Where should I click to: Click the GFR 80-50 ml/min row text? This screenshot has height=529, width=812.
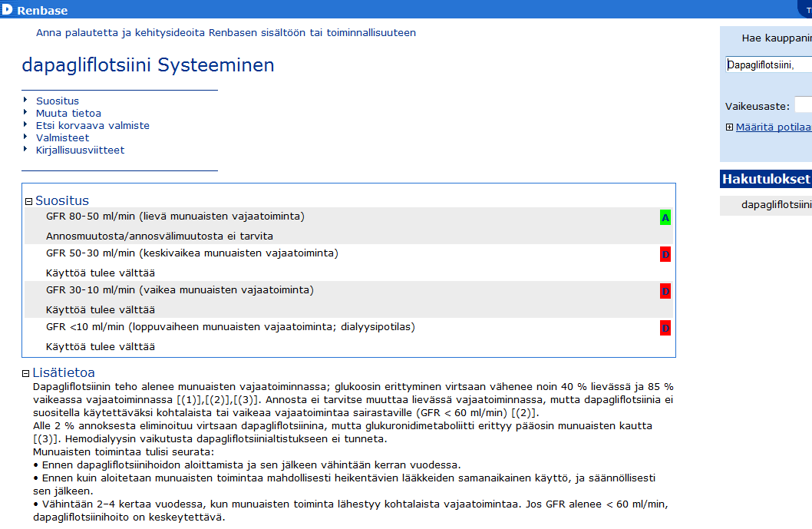click(175, 217)
